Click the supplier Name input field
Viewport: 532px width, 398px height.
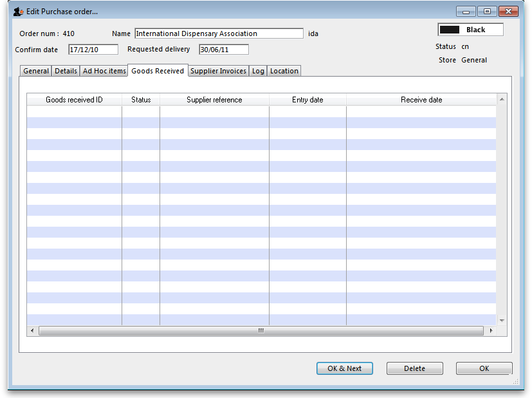click(x=219, y=33)
